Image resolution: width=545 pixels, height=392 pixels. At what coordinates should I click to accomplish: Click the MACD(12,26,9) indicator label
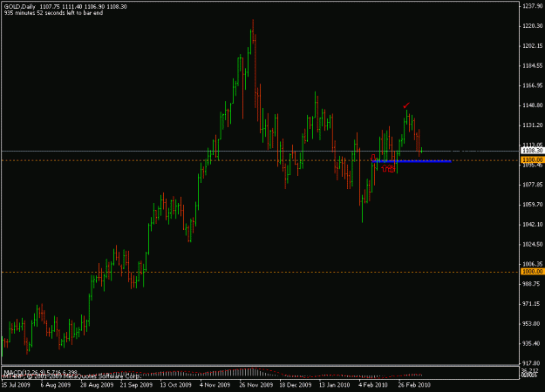click(x=41, y=372)
